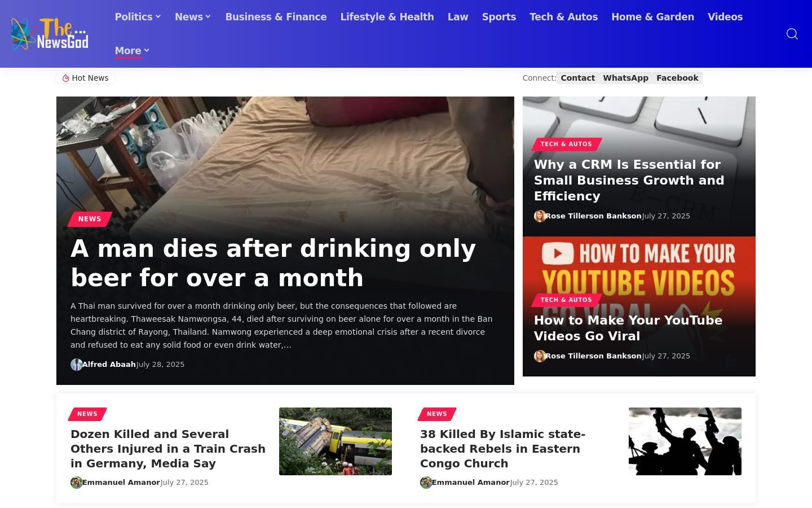Expand the More menu chevron
Viewport: 812px width, 508px height.
147,51
